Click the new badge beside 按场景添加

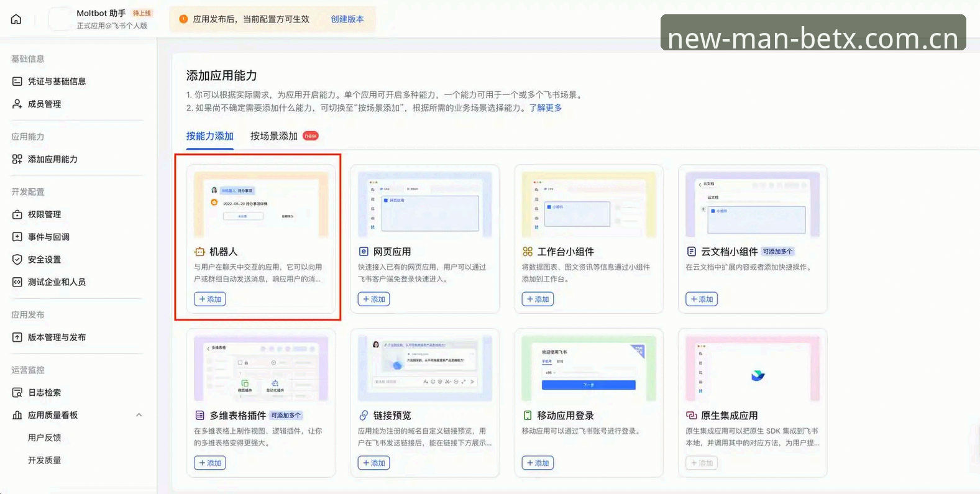coord(311,136)
